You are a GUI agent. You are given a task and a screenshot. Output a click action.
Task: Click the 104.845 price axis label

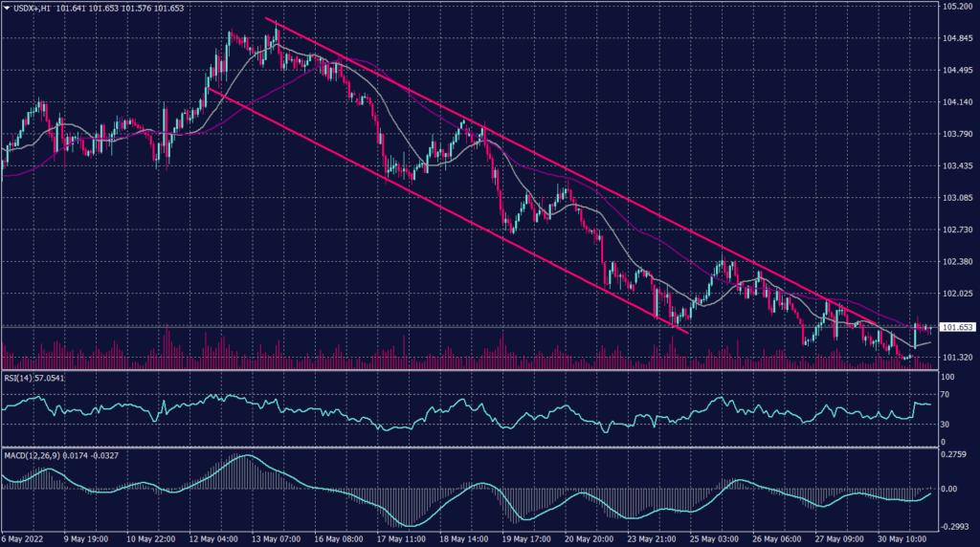tap(956, 39)
